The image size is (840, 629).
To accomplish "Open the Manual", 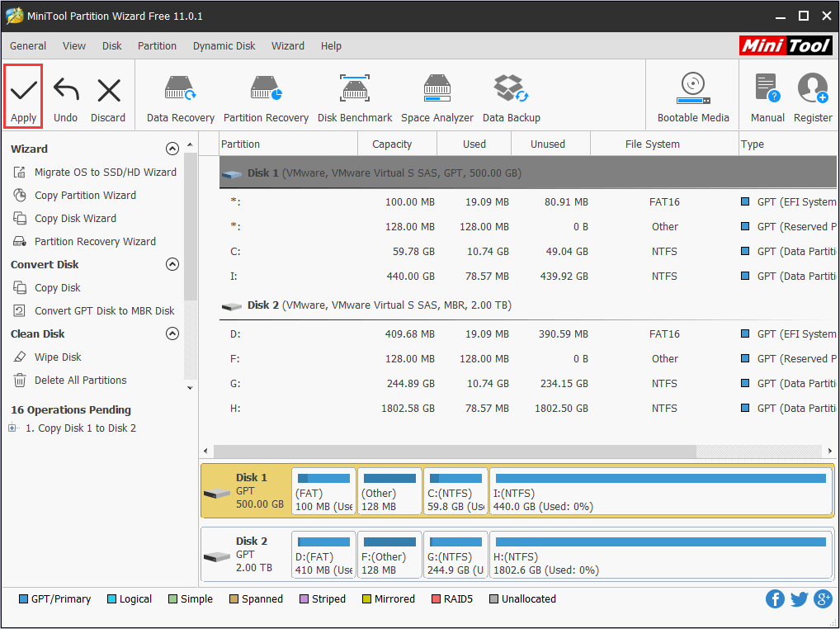I will pos(767,98).
